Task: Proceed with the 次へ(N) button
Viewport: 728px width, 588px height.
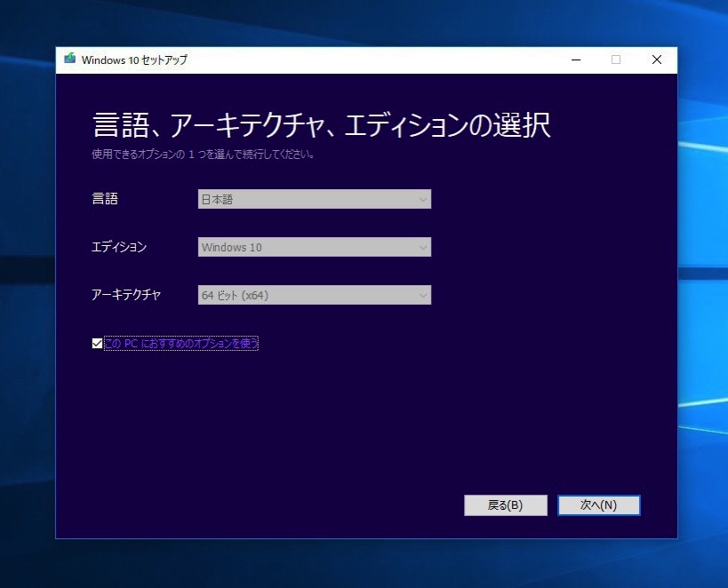Action: 598,505
